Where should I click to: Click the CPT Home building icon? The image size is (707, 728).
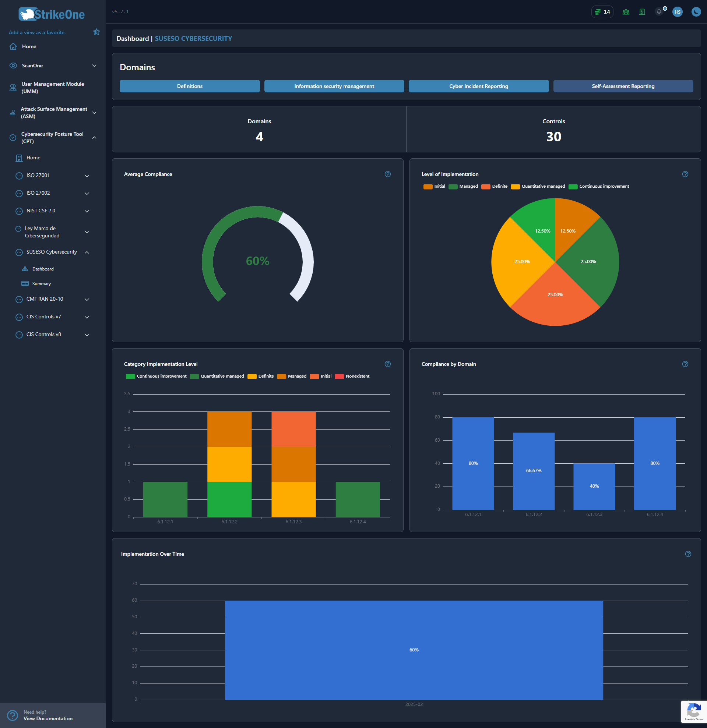coord(19,158)
